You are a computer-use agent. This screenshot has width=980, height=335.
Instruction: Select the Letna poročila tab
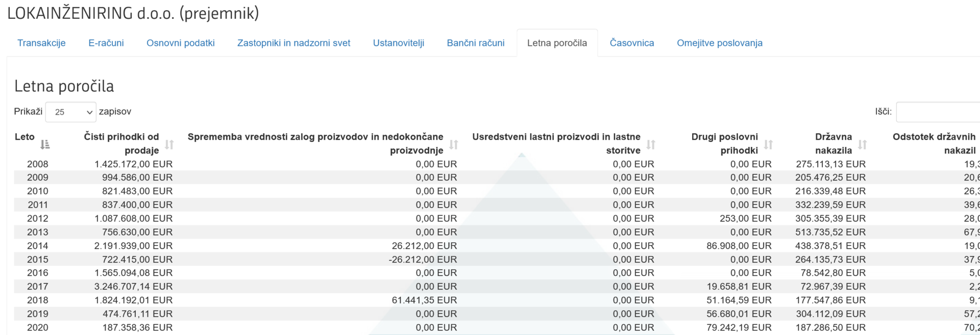coord(557,43)
